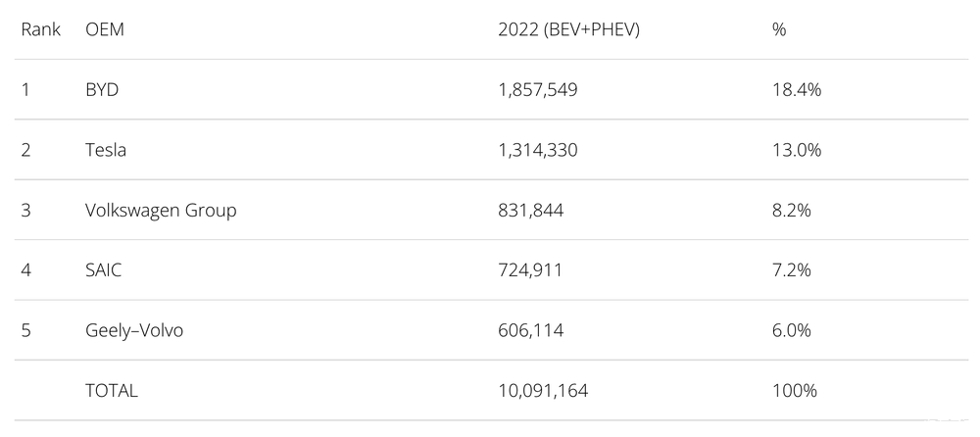Click the Tesla cell

point(106,150)
